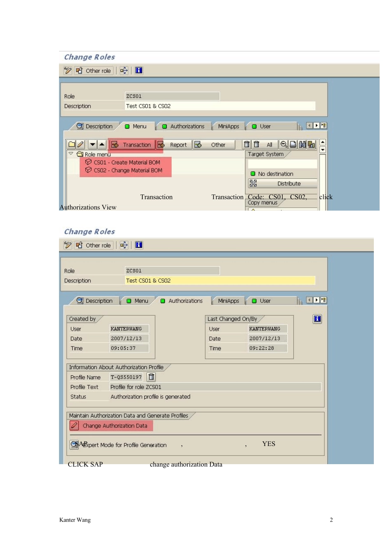Select Authorizations tab in lower screenshot

tap(182, 301)
